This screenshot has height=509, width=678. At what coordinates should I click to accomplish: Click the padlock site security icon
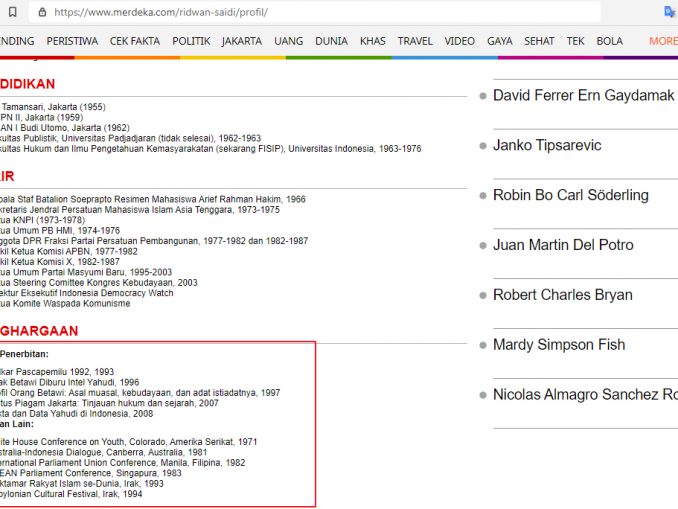coord(42,12)
